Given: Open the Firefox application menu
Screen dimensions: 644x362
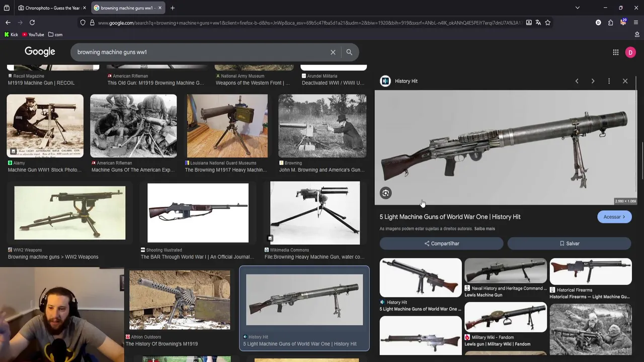Looking at the screenshot, I should (636, 23).
